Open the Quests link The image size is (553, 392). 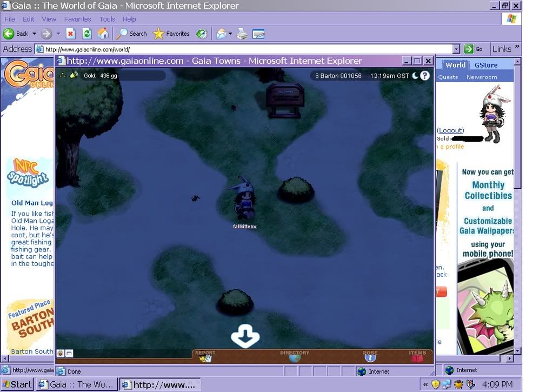point(448,77)
